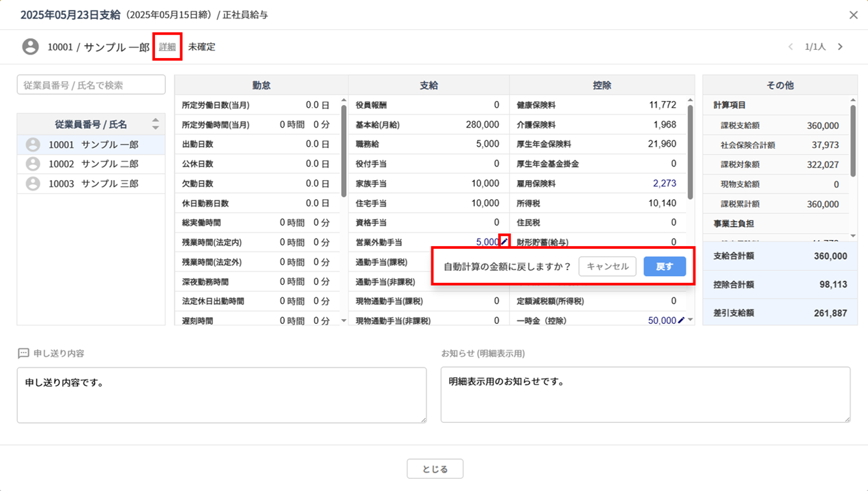Click the 基本給(月給) value 280,000
Viewport: 868px width, 491px height.
click(x=481, y=125)
